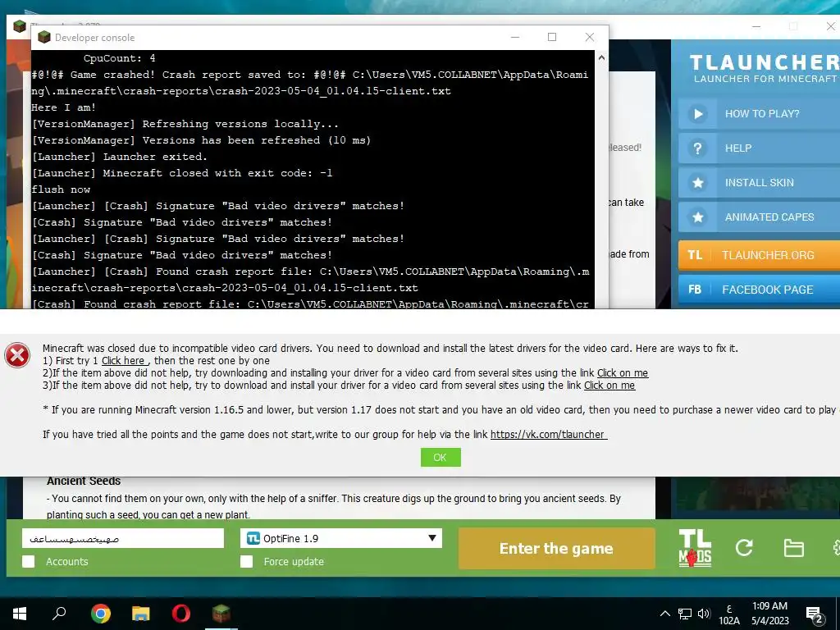
Task: Open the HELP sidebar item
Action: [x=759, y=148]
